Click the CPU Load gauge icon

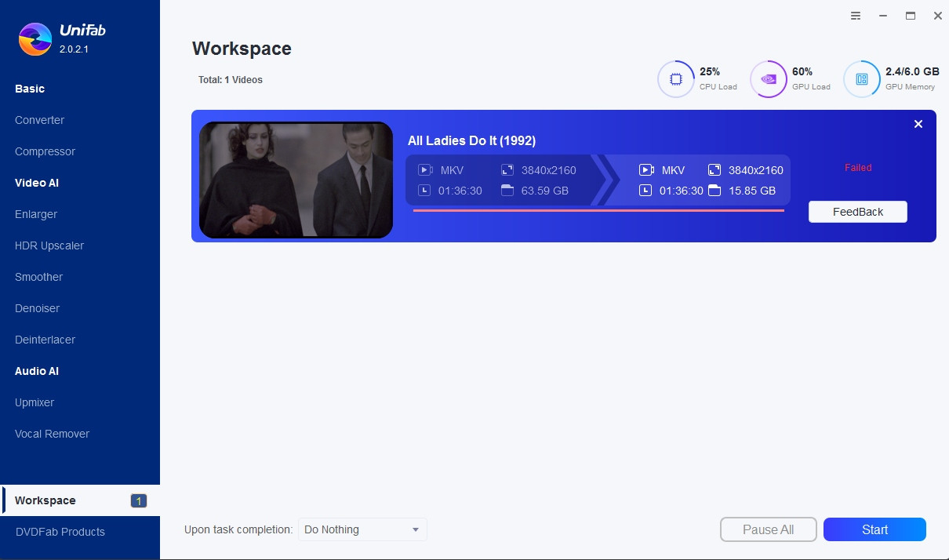coord(675,79)
